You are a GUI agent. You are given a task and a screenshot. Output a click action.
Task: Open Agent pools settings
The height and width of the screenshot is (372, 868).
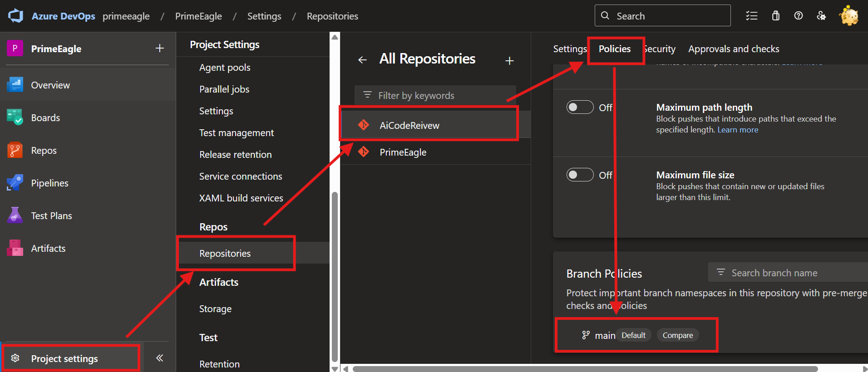pos(225,67)
